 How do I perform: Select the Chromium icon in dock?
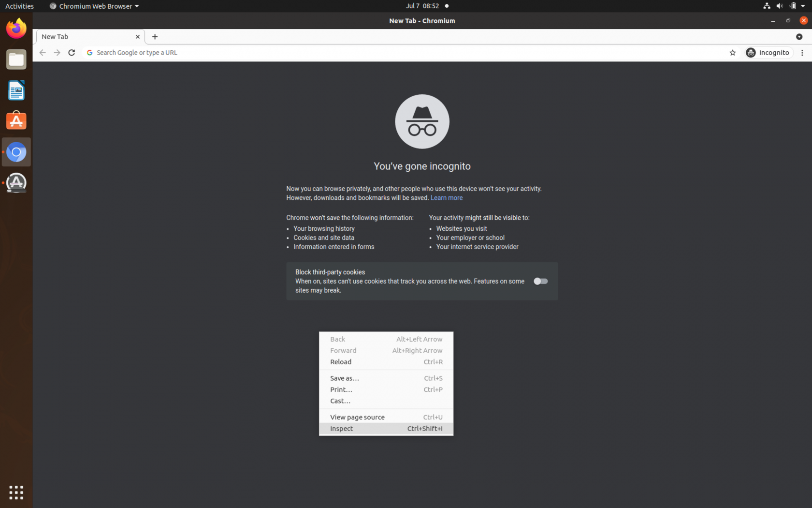click(x=16, y=152)
